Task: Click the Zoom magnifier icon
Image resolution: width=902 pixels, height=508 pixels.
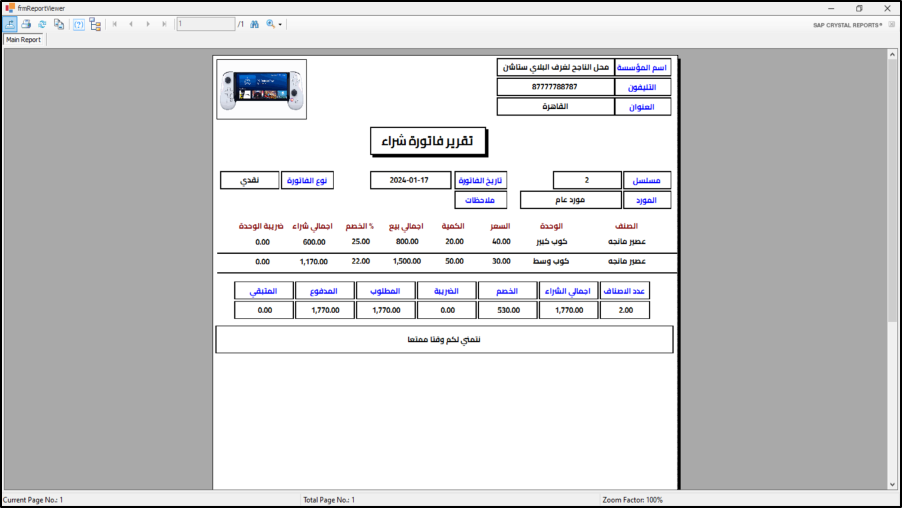Action: click(270, 24)
